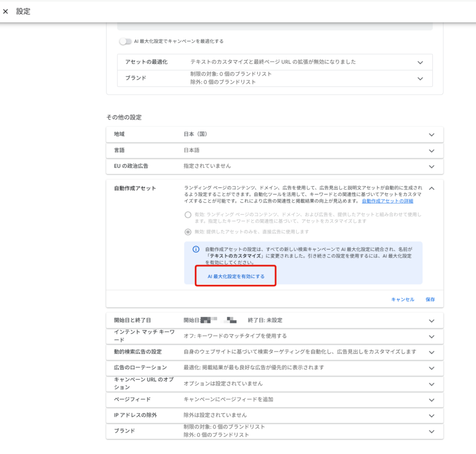The width and height of the screenshot is (476, 454).
Task: Expand インテント マッチ キーワード row chevron
Action: click(x=431, y=337)
